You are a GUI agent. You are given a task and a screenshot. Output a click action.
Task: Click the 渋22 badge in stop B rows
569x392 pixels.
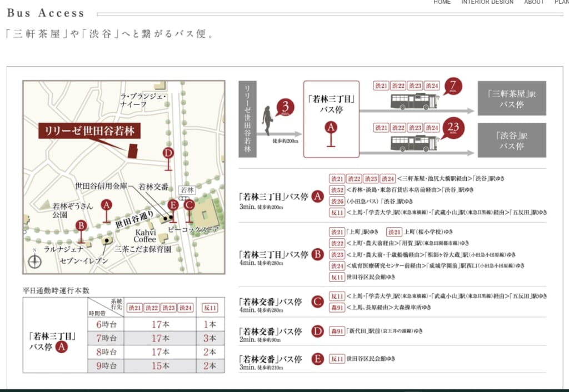pyautogui.click(x=337, y=243)
